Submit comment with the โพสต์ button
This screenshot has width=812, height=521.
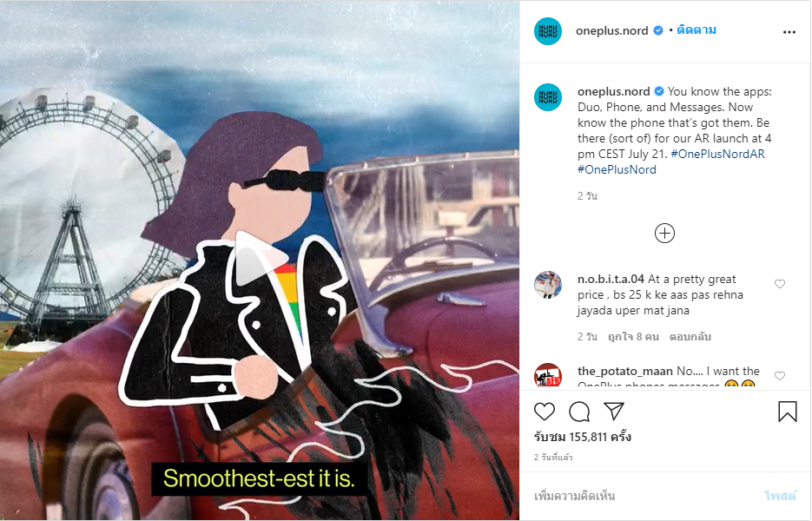pos(779,496)
